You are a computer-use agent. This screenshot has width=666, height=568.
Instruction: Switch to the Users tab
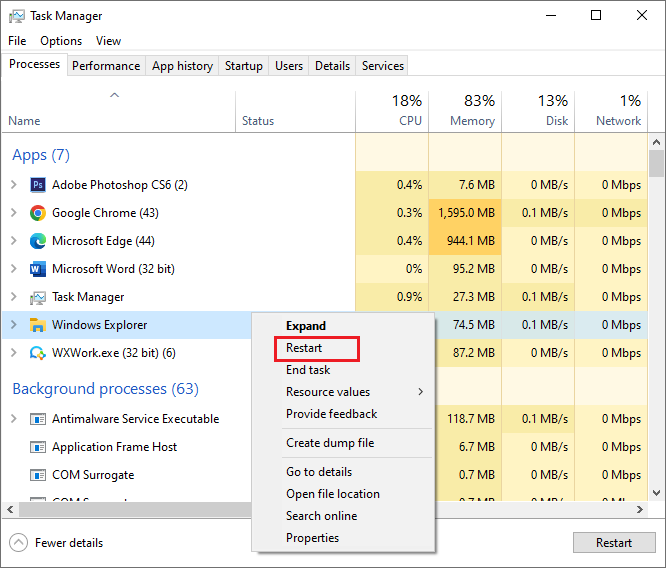pyautogui.click(x=289, y=66)
